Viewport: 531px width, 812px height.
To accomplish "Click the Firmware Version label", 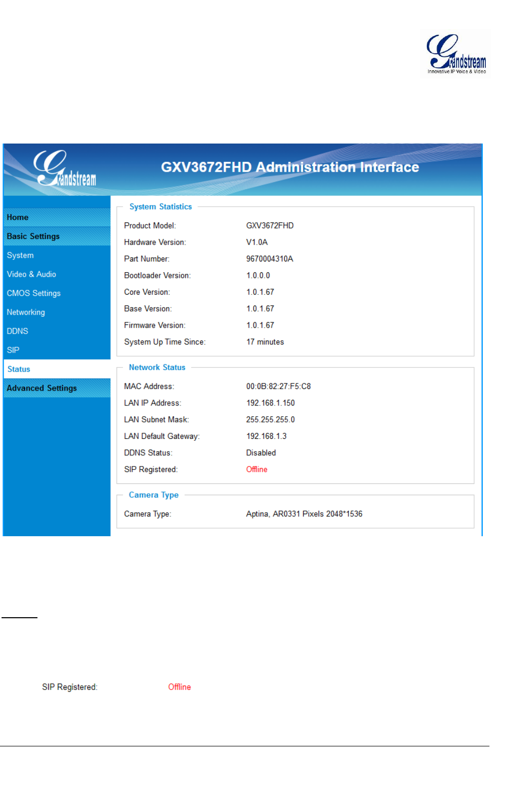I will (154, 326).
